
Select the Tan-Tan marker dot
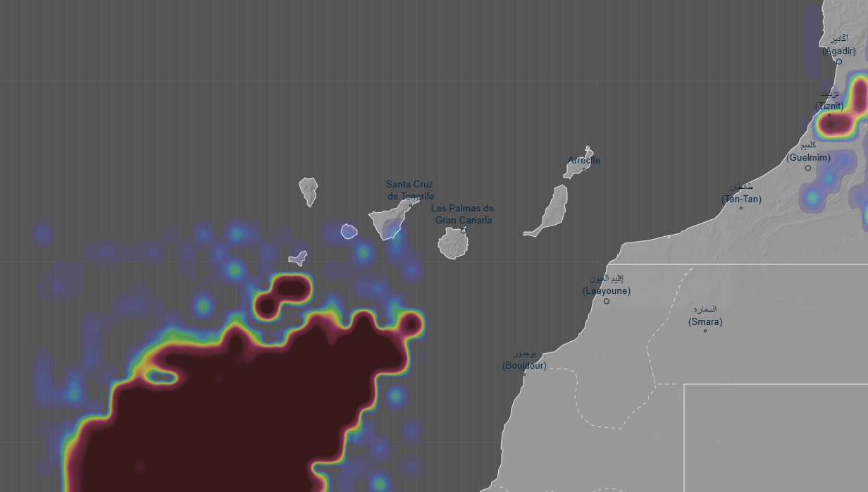tap(740, 208)
